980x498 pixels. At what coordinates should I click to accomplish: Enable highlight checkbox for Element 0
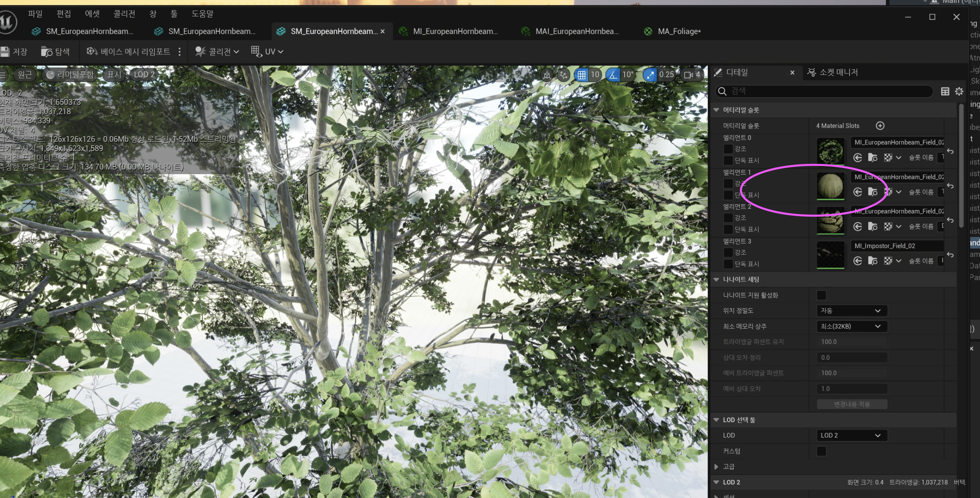pyautogui.click(x=728, y=149)
